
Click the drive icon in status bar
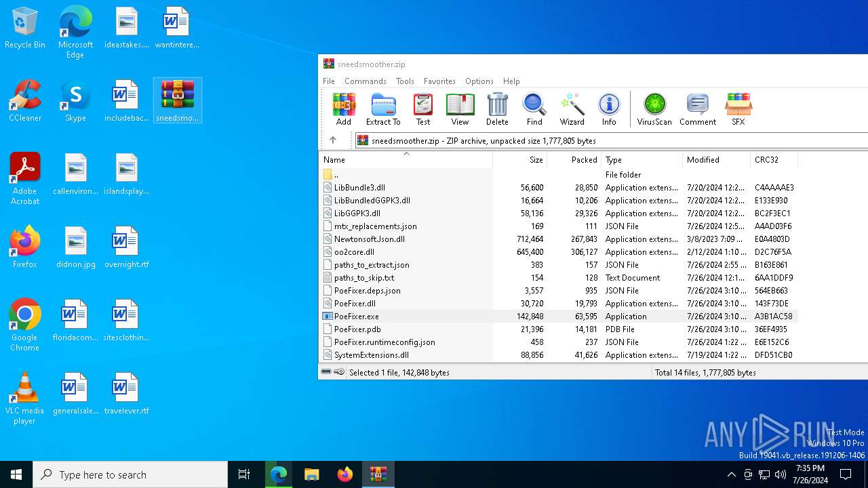[326, 372]
